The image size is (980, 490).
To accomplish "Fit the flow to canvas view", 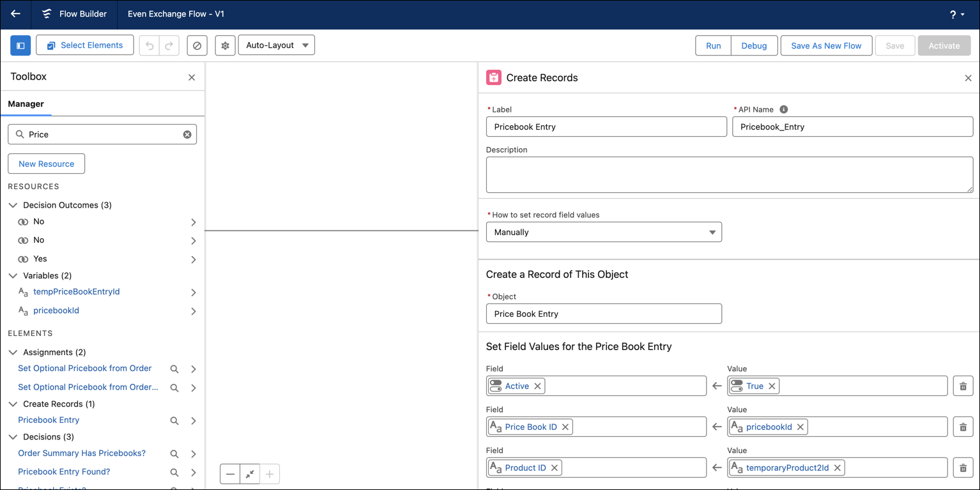I will coord(250,474).
